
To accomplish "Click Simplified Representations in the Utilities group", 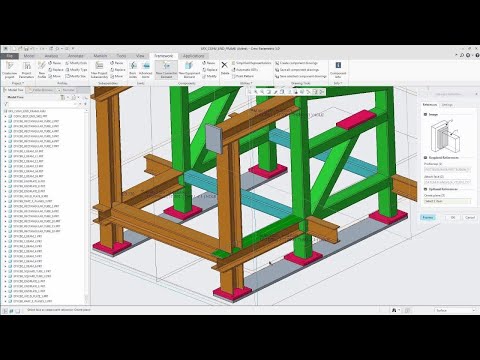I will (251, 63).
